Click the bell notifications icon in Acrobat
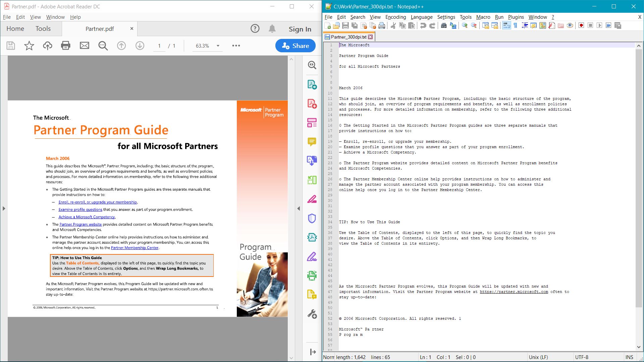The image size is (644, 362). [272, 29]
